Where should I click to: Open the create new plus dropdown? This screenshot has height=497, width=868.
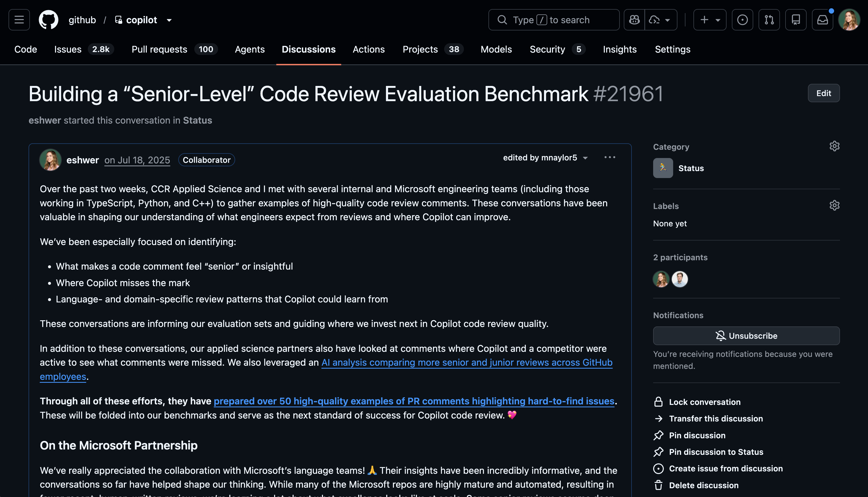point(710,20)
